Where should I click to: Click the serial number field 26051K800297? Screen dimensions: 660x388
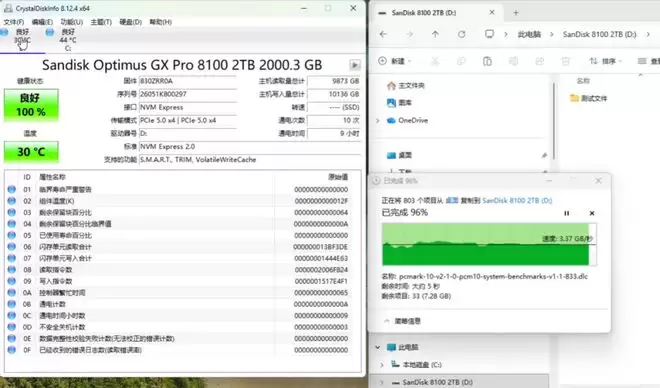point(188,94)
